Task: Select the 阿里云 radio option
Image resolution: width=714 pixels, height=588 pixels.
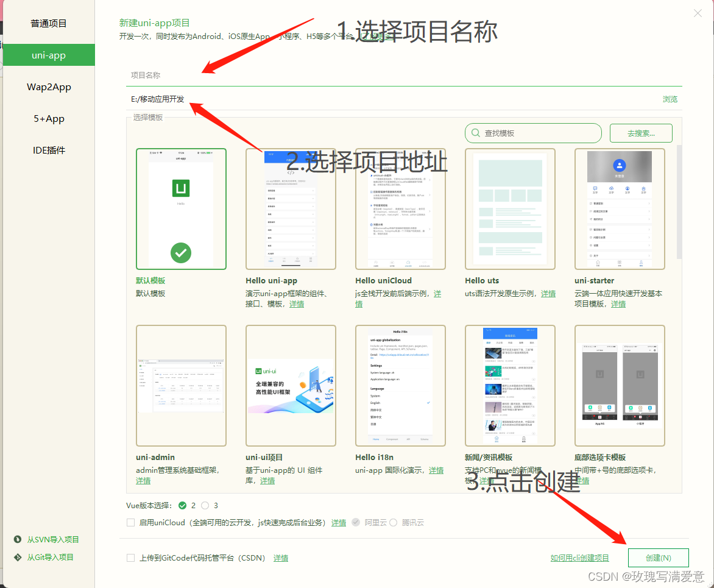Action: tap(356, 522)
